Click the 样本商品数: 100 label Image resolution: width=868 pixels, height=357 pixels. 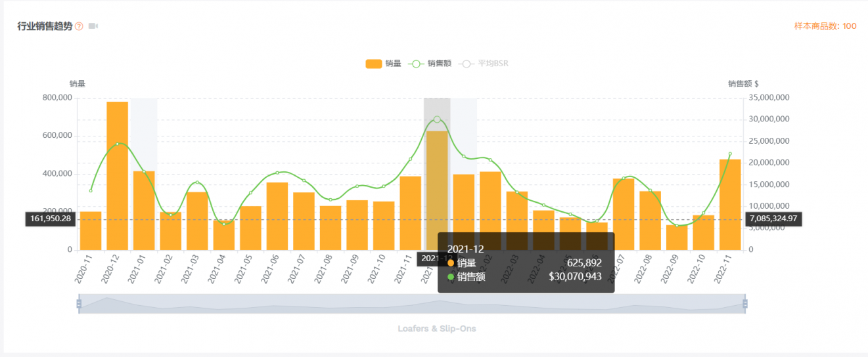pos(825,26)
